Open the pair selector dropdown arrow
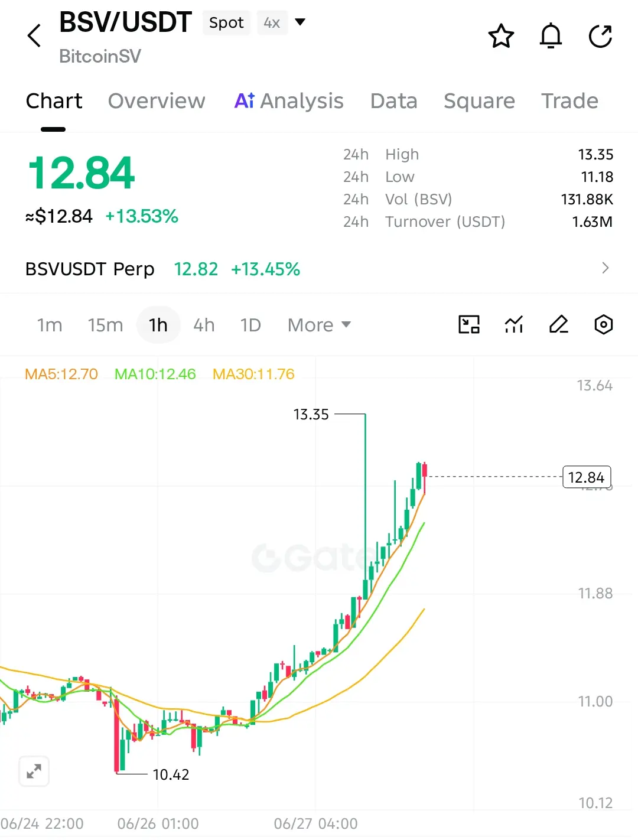The height and width of the screenshot is (840, 638). point(300,22)
